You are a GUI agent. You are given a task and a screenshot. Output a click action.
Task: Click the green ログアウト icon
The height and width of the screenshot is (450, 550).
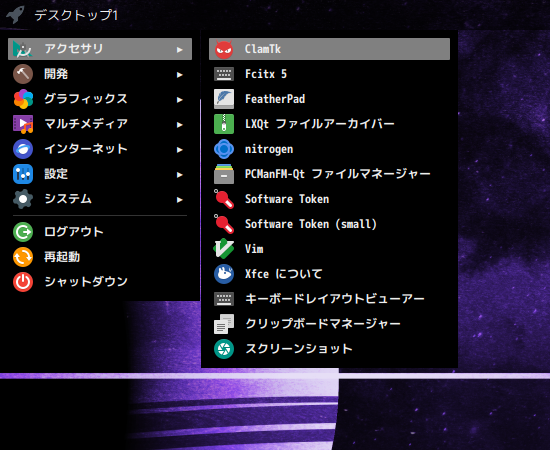[23, 232]
